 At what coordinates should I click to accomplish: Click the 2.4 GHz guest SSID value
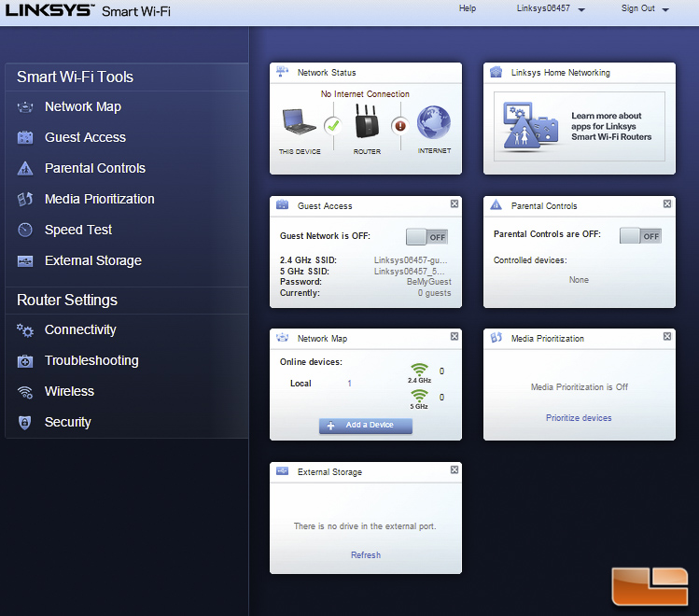[411, 260]
